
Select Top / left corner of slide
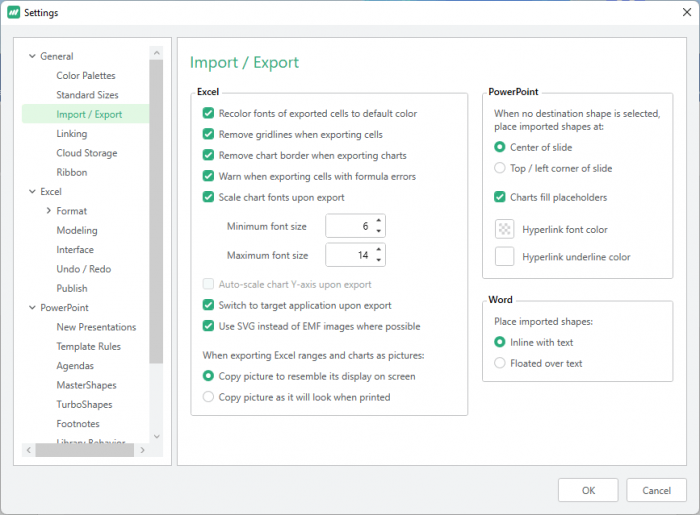click(501, 168)
